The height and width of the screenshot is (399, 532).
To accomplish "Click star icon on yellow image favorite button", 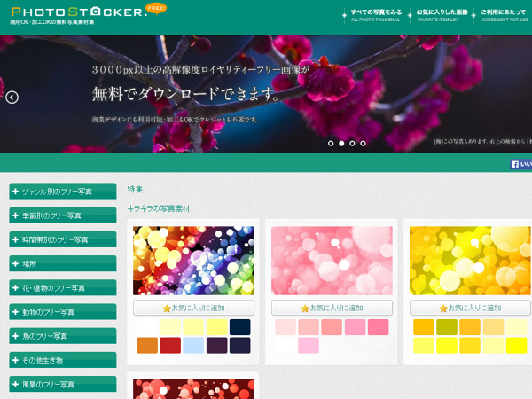I will point(443,309).
